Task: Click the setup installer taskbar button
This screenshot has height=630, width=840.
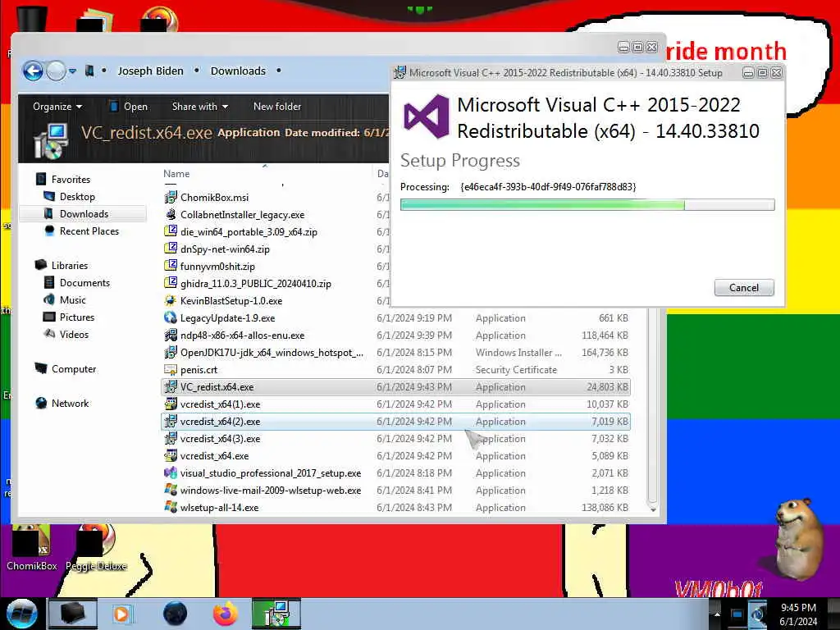Action: (x=276, y=614)
